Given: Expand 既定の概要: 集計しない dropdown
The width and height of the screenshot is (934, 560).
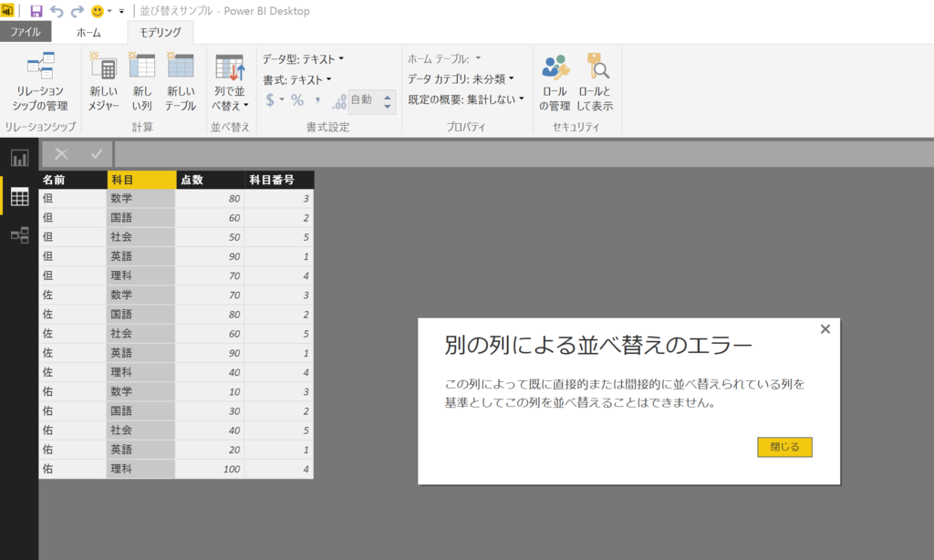Looking at the screenshot, I should point(466,99).
